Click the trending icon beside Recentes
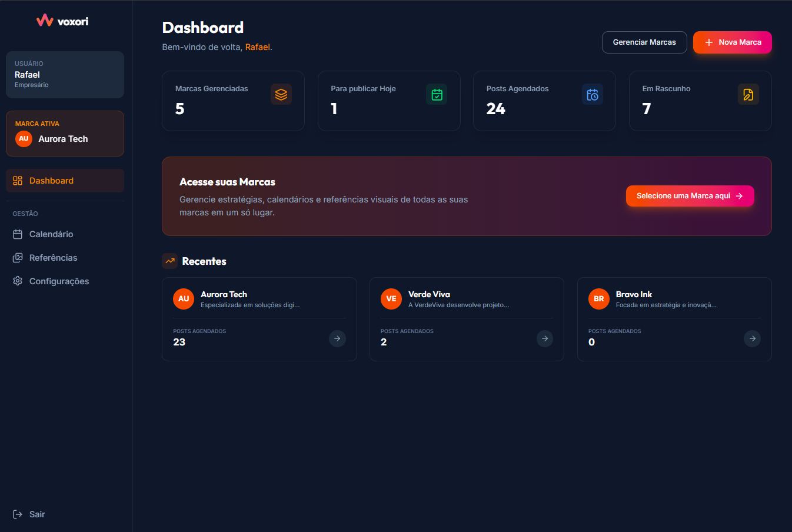This screenshot has height=532, width=792. click(170, 261)
